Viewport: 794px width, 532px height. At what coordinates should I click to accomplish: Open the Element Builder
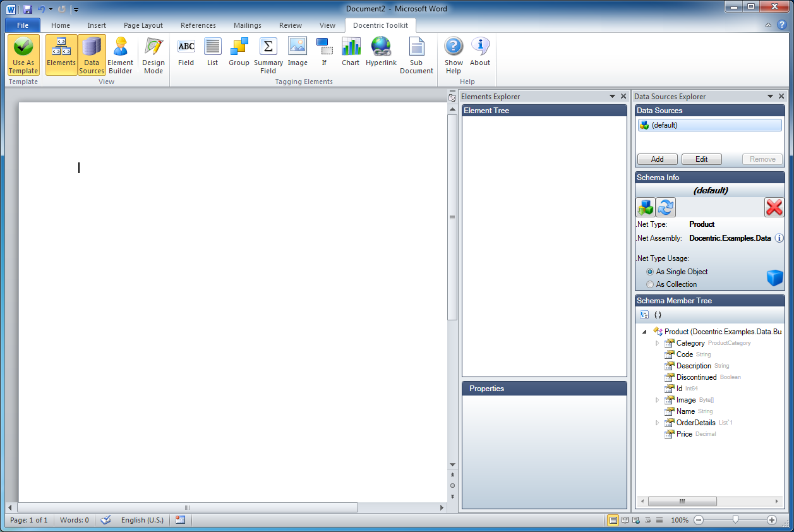(120, 55)
